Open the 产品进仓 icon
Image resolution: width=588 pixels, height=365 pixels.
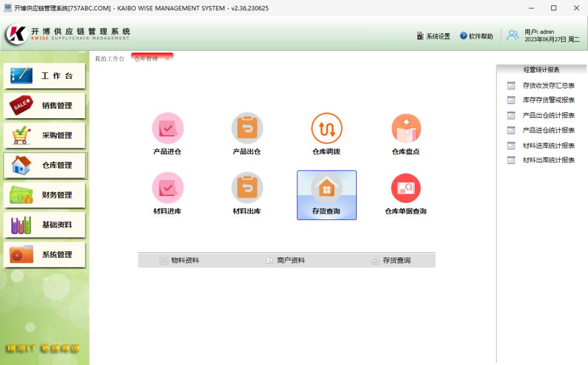(x=168, y=129)
